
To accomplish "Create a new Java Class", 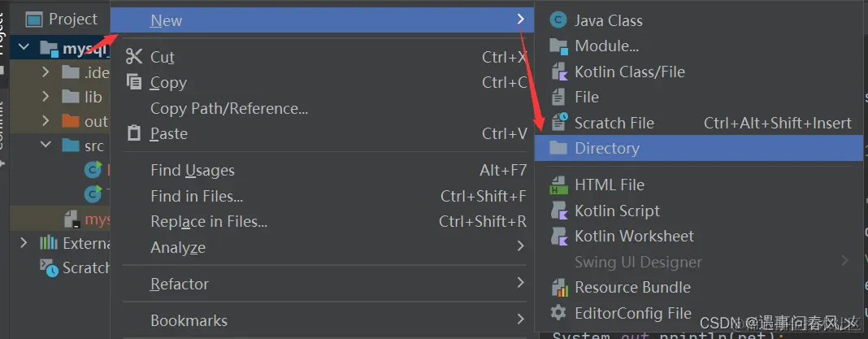I will click(699, 20).
